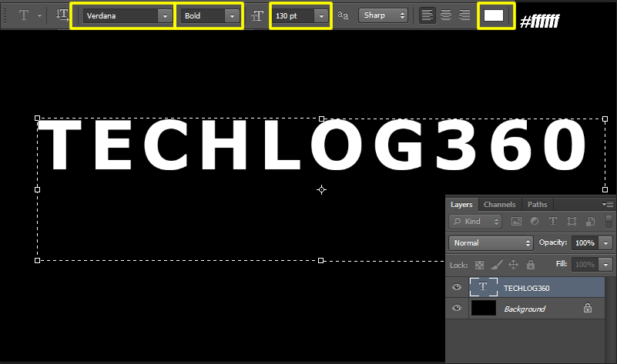Viewport: 617px width, 364px height.
Task: Filter for type layers
Action: [x=553, y=222]
